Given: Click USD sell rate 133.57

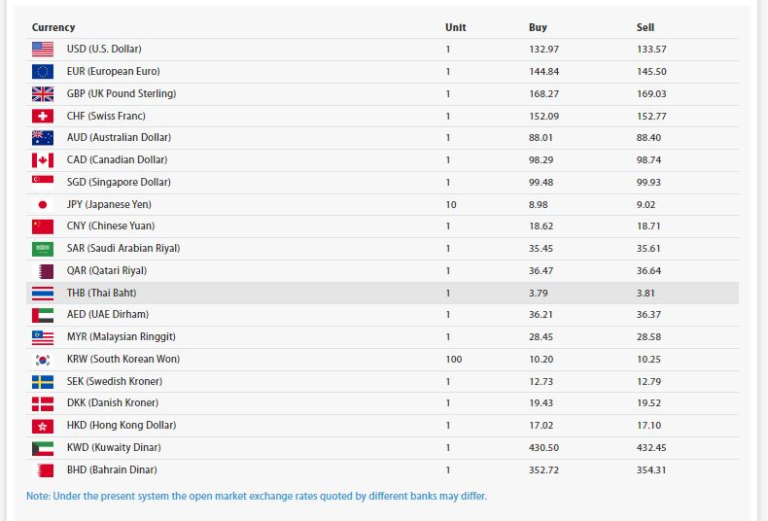Looking at the screenshot, I should (x=651, y=49).
